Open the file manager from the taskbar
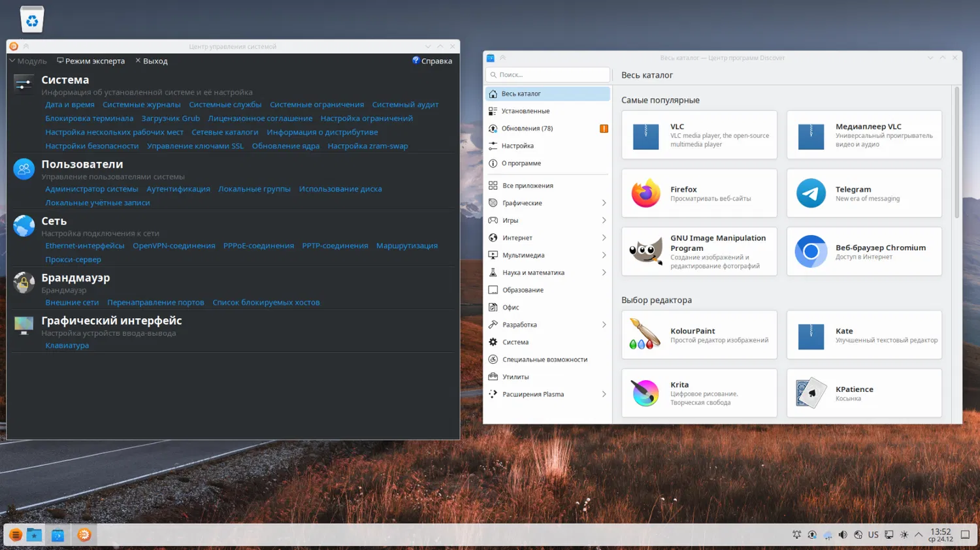980x550 pixels. click(x=34, y=535)
